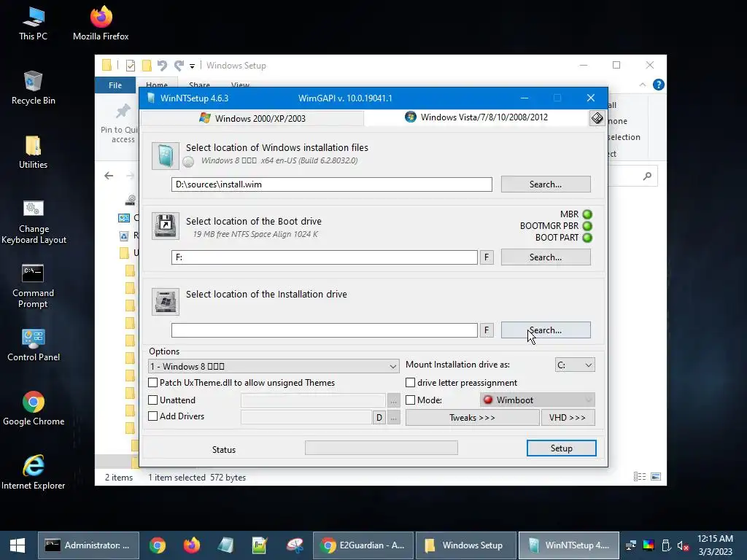Open Tweaks >>> options
This screenshot has width=747, height=560.
tap(472, 418)
